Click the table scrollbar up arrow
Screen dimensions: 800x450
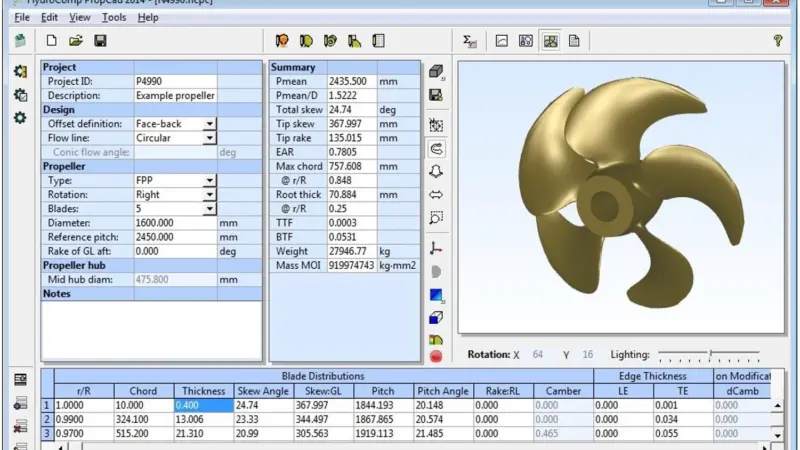(777, 406)
